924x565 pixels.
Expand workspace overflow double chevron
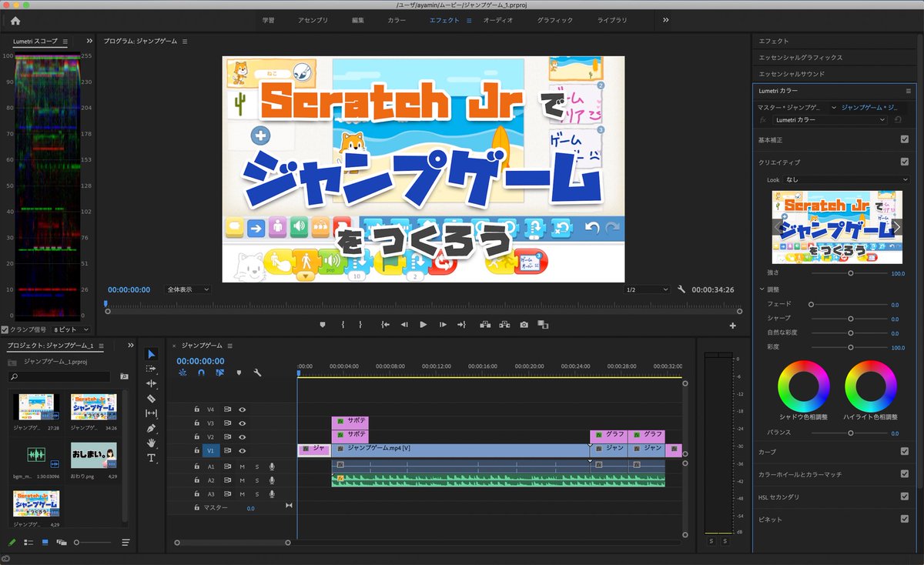click(665, 20)
